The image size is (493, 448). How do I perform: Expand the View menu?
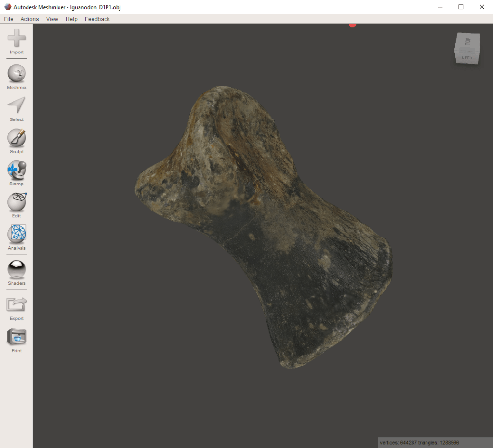pyautogui.click(x=52, y=19)
